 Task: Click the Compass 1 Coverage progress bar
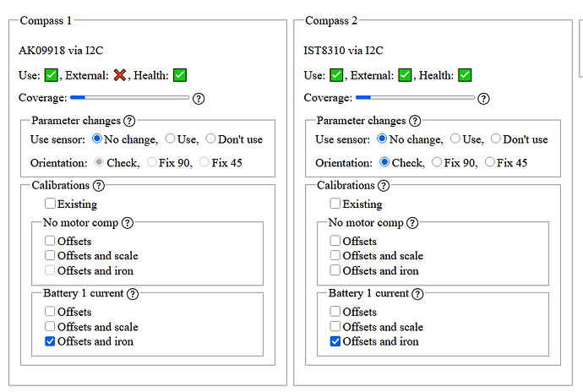click(130, 97)
